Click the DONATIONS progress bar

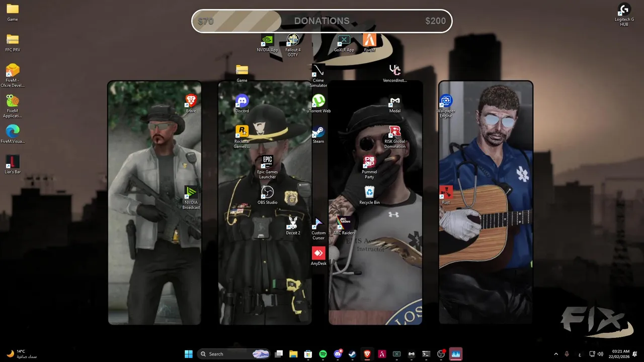[322, 21]
